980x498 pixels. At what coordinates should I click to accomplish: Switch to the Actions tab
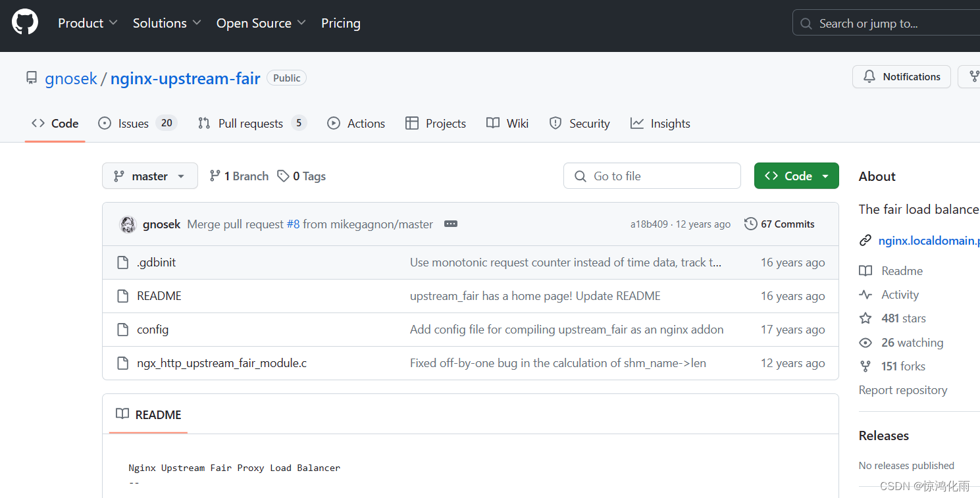click(356, 124)
